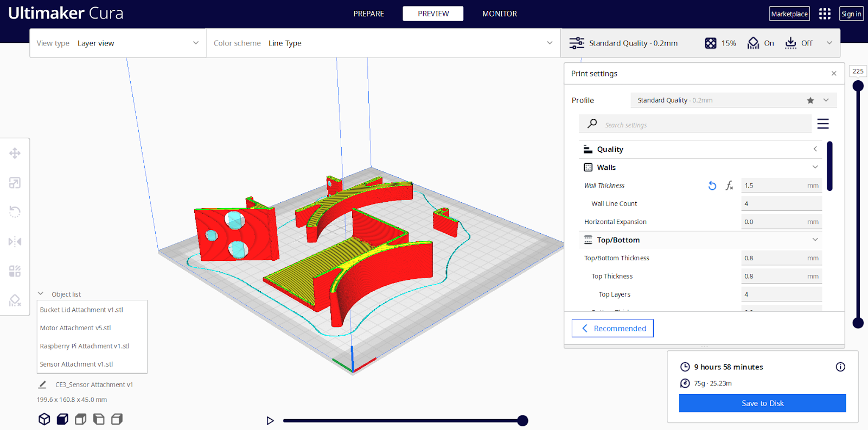
Task: Click the print settings sliders icon
Action: 577,43
